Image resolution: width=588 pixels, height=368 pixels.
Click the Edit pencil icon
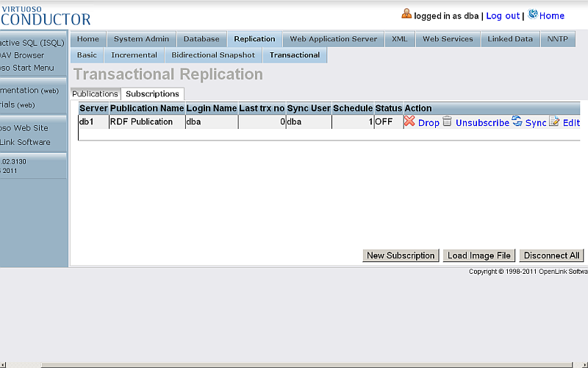pos(554,121)
